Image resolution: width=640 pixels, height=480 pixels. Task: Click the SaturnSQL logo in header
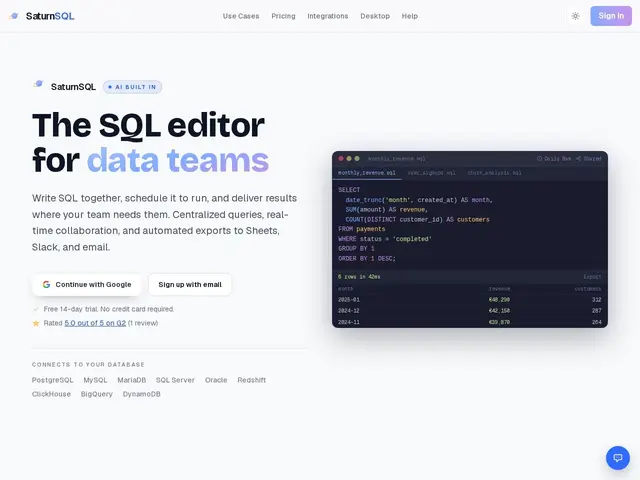coord(42,16)
